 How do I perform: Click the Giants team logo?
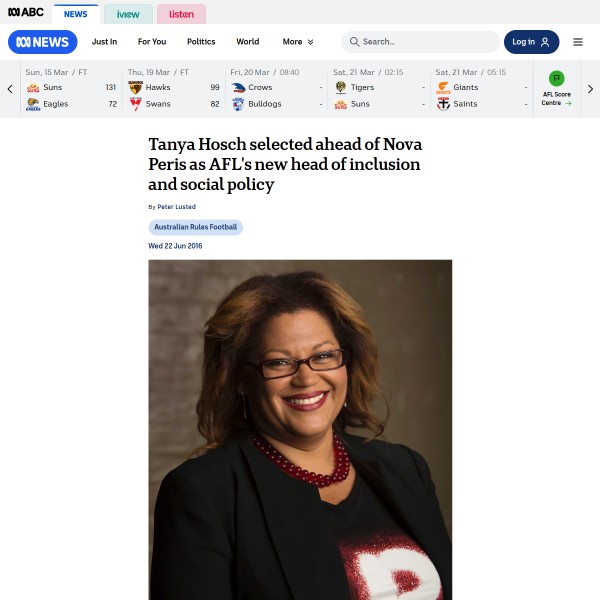(x=443, y=88)
